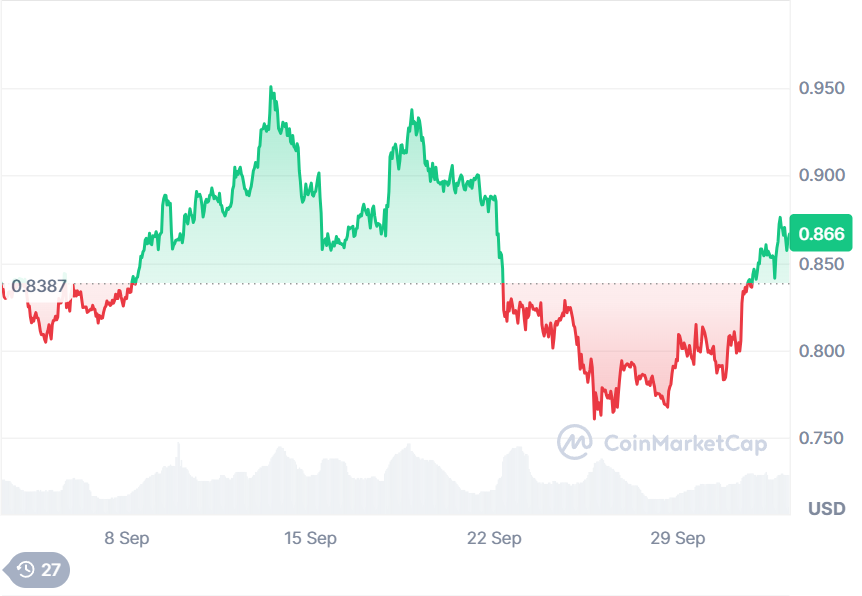The height and width of the screenshot is (596, 862).
Task: Select the 22 Sep date label
Action: [495, 538]
